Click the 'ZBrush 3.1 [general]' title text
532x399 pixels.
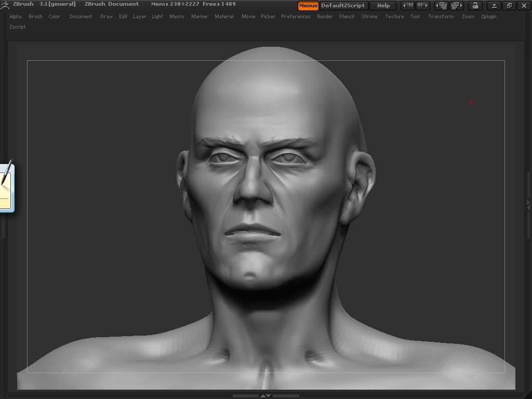coord(44,4)
